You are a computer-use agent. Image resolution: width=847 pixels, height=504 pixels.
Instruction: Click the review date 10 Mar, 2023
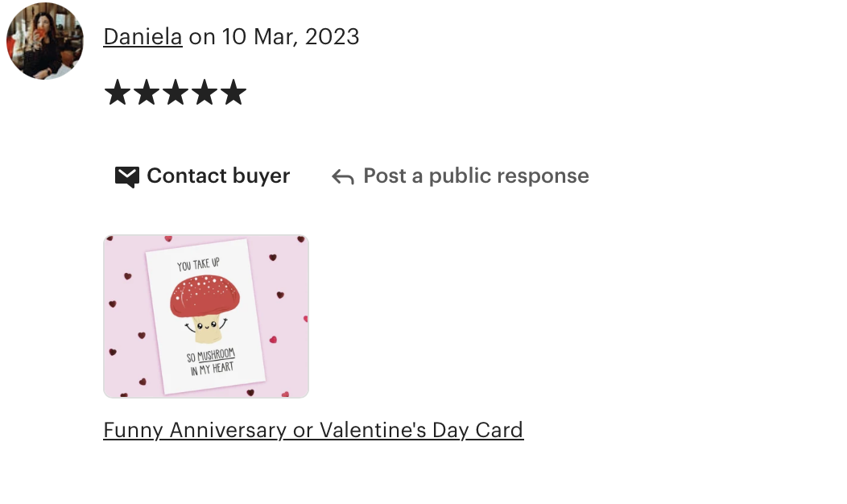(x=290, y=37)
